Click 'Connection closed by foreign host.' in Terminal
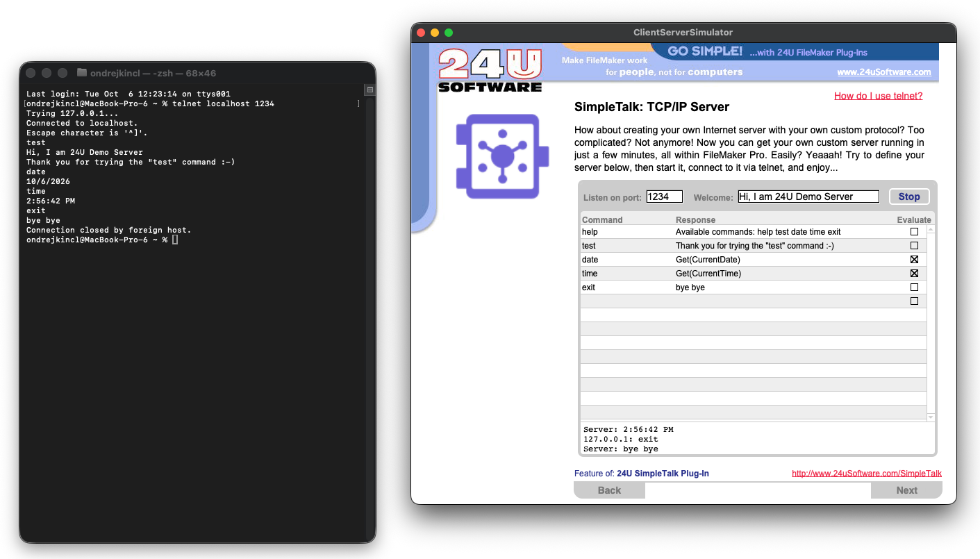Screen dimensions: 980x559 pos(108,230)
